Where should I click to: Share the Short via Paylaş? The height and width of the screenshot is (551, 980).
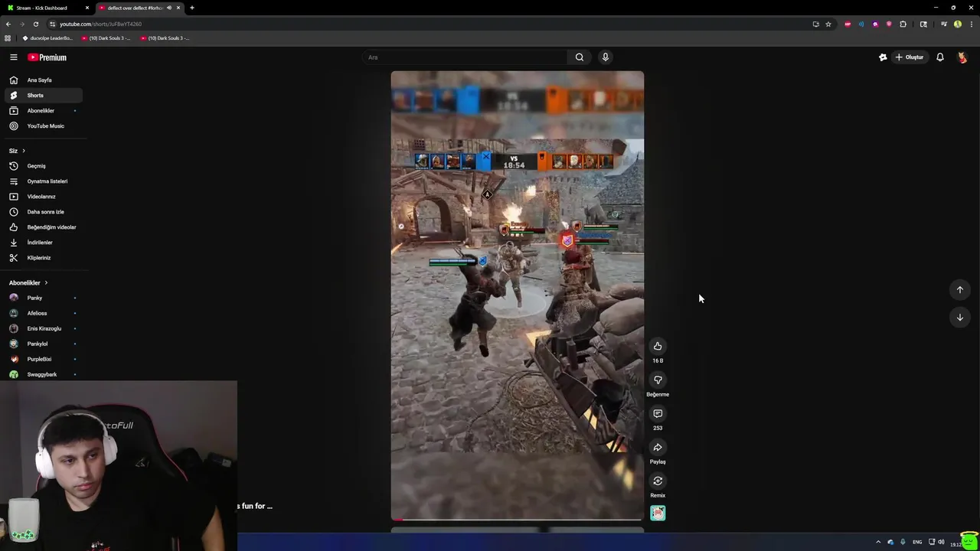pos(658,448)
